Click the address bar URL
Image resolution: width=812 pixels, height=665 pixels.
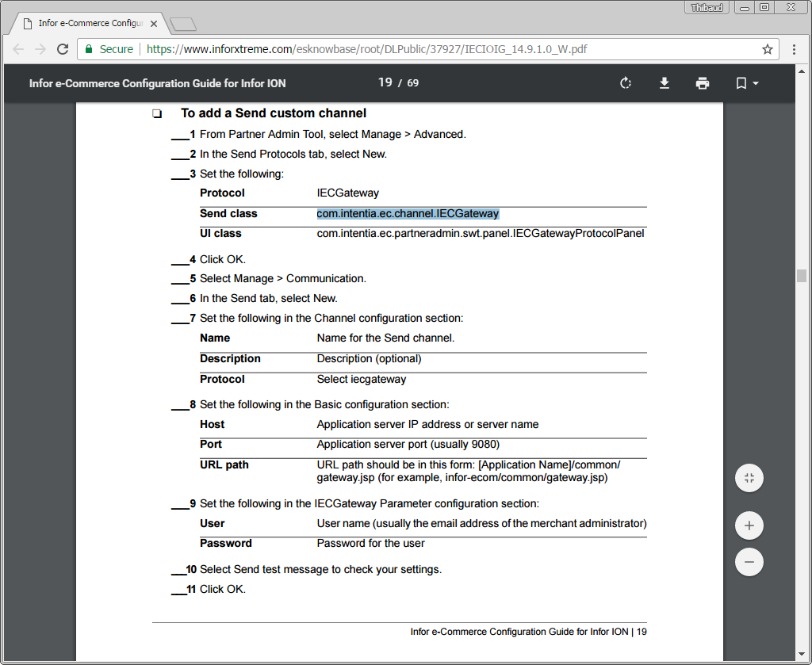point(365,49)
